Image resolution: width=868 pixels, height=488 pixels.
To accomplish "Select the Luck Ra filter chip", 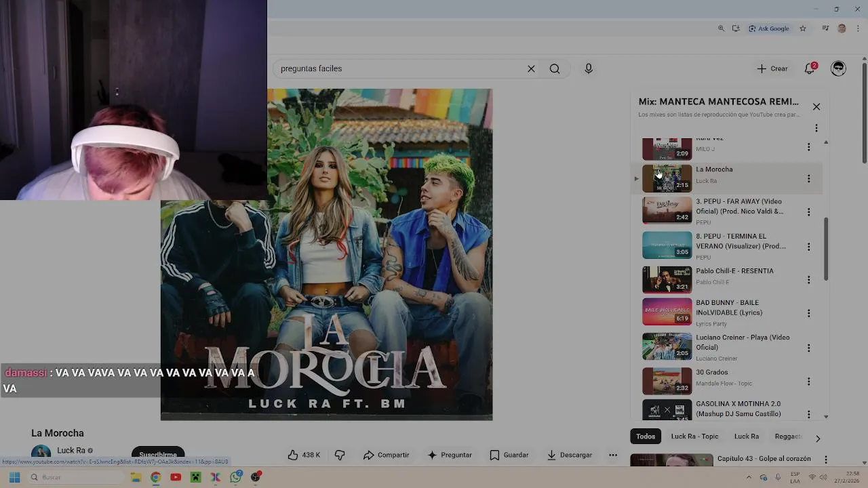I will pos(747,436).
